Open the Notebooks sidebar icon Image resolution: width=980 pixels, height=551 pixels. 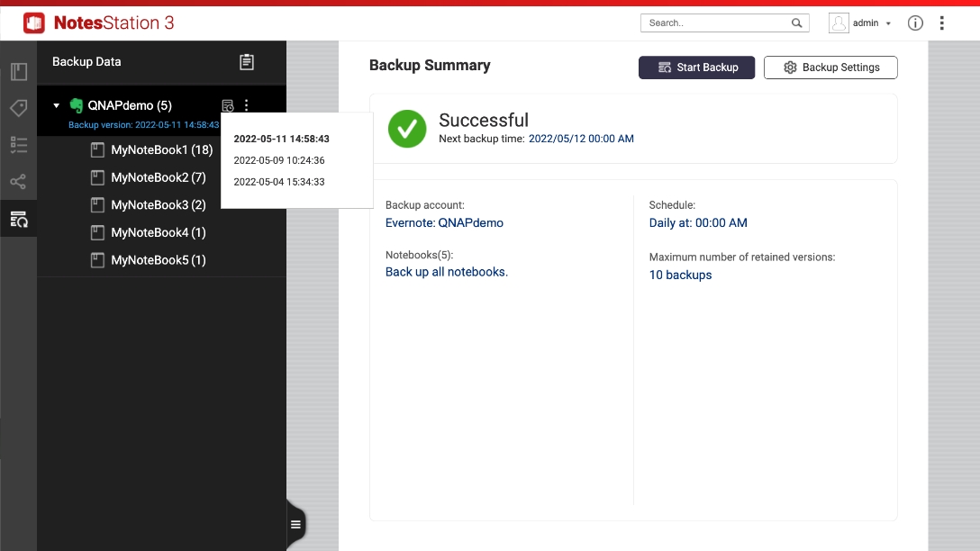tap(18, 72)
